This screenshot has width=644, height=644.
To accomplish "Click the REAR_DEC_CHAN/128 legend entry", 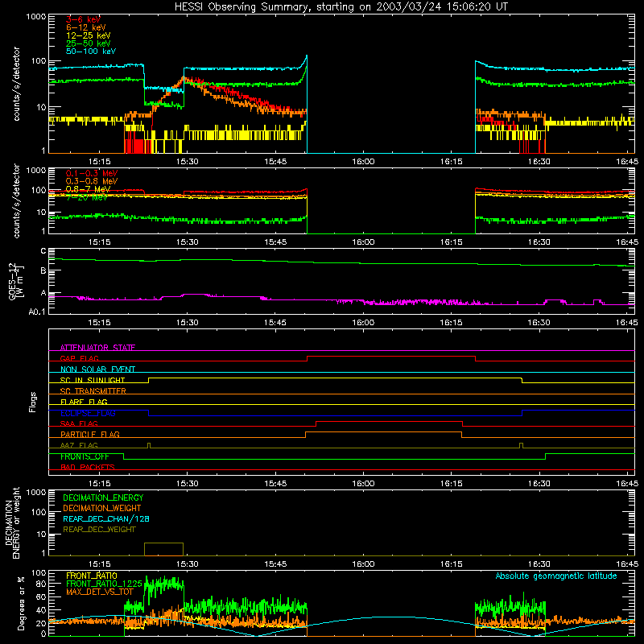I will pos(106,518).
